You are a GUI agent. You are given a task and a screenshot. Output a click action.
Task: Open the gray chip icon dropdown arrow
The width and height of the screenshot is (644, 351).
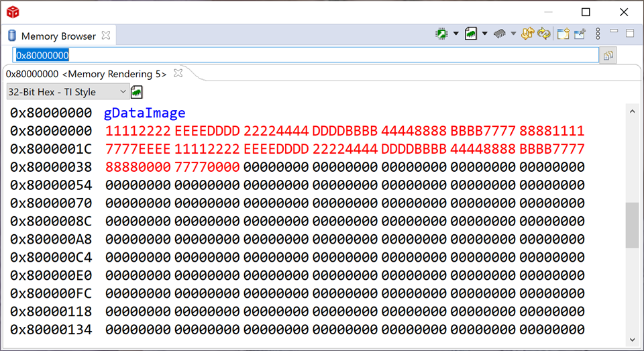pyautogui.click(x=513, y=34)
